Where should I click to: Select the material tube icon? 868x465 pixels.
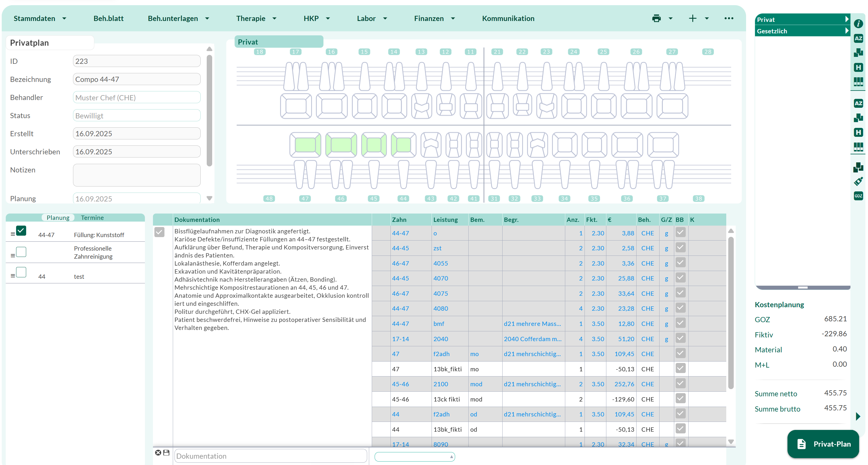click(858, 182)
